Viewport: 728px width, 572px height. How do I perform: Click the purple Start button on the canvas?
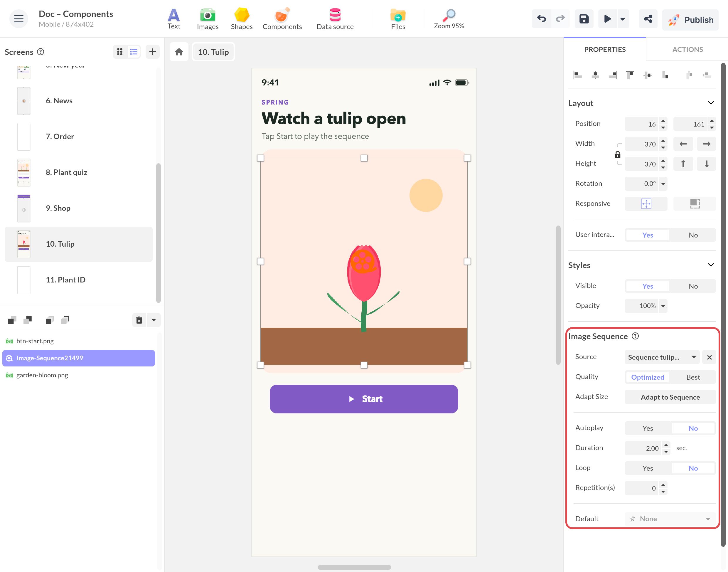click(x=364, y=399)
